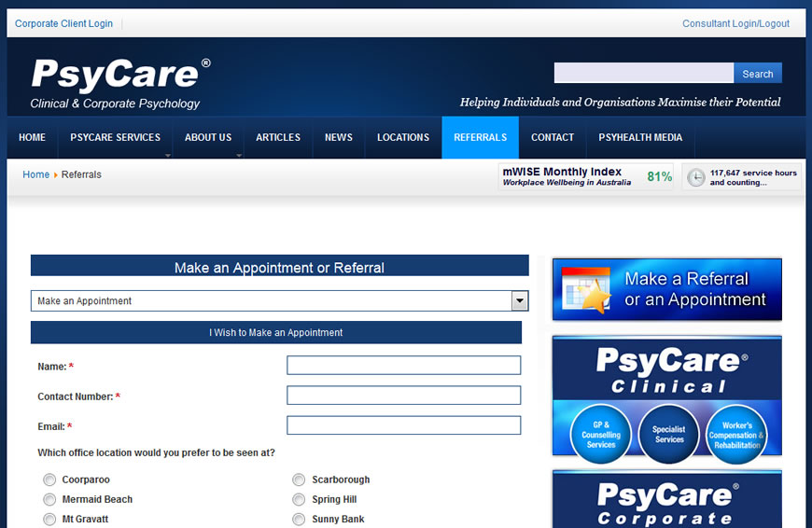
Task: Expand About Us menu arrow
Action: point(239,155)
